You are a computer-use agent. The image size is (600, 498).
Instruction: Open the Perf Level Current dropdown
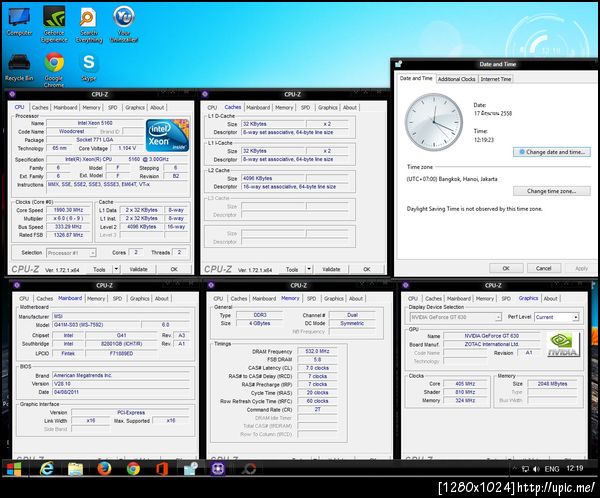[556, 317]
